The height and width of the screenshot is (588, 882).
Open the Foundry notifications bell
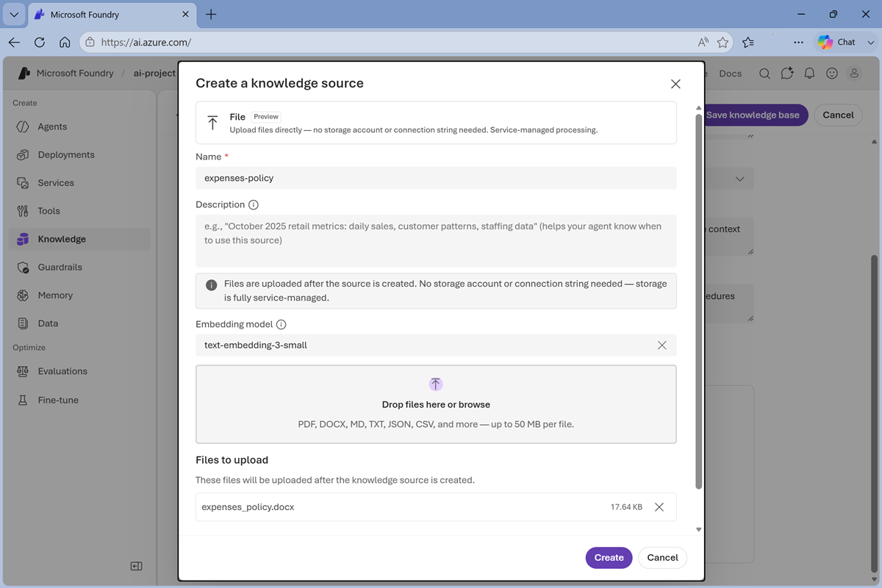click(809, 73)
